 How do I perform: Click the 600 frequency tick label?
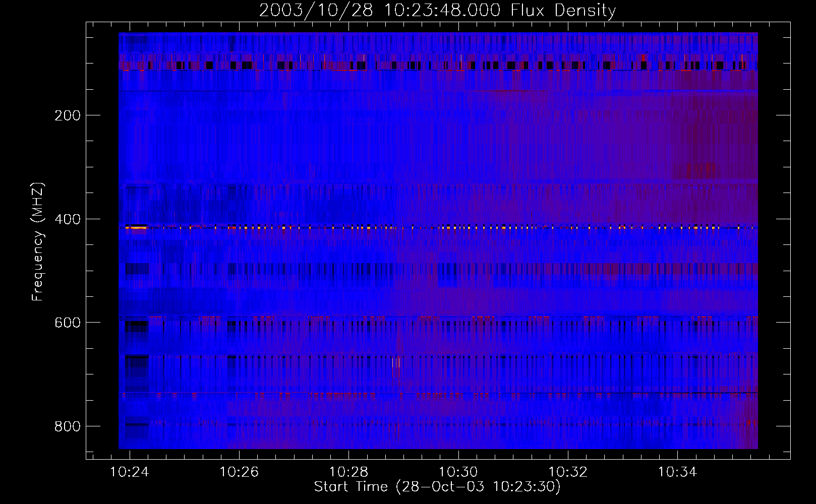click(68, 323)
